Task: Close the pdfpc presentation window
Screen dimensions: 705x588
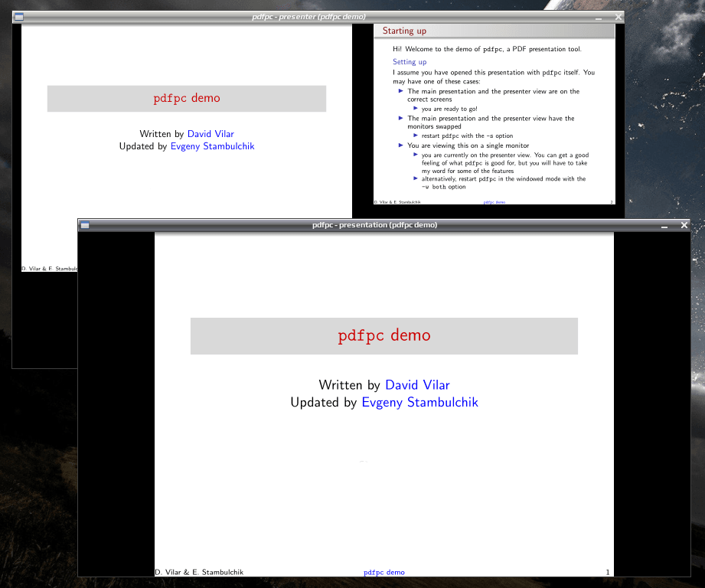Action: click(x=684, y=225)
